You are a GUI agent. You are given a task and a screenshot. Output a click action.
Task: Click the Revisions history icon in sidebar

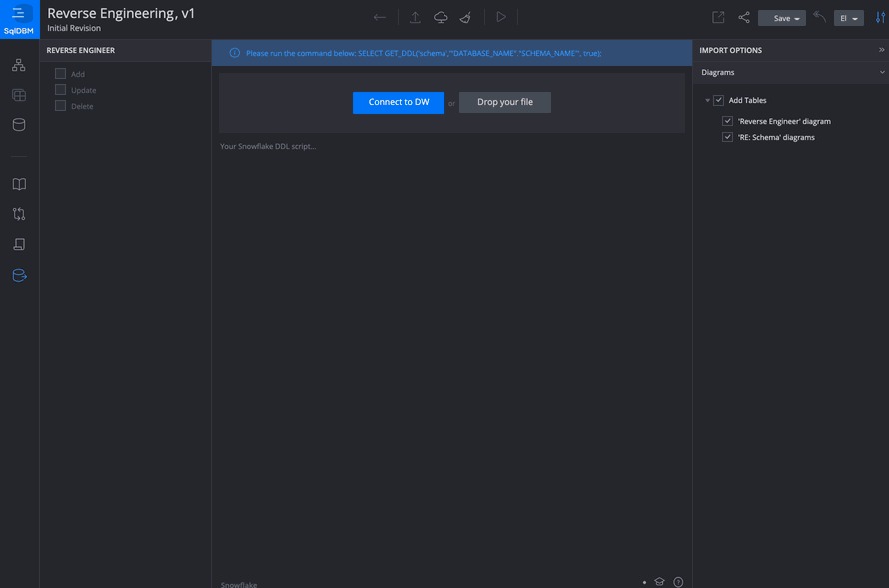click(x=19, y=213)
